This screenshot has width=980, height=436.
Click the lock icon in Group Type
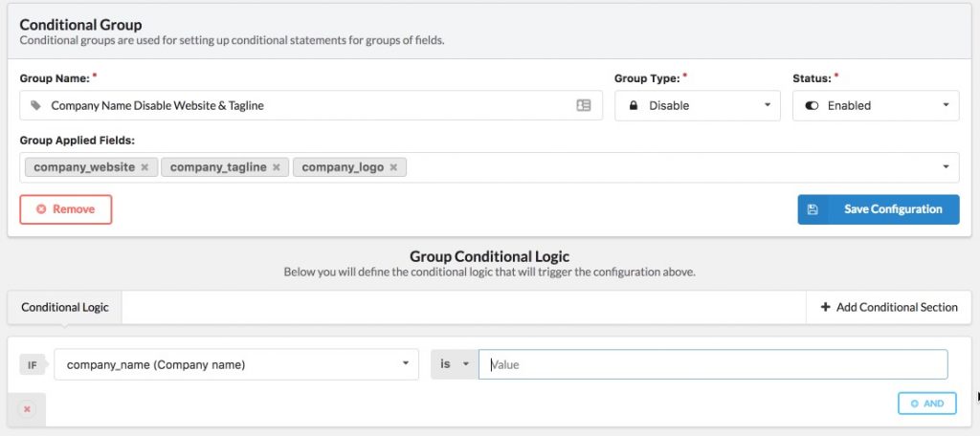(634, 105)
